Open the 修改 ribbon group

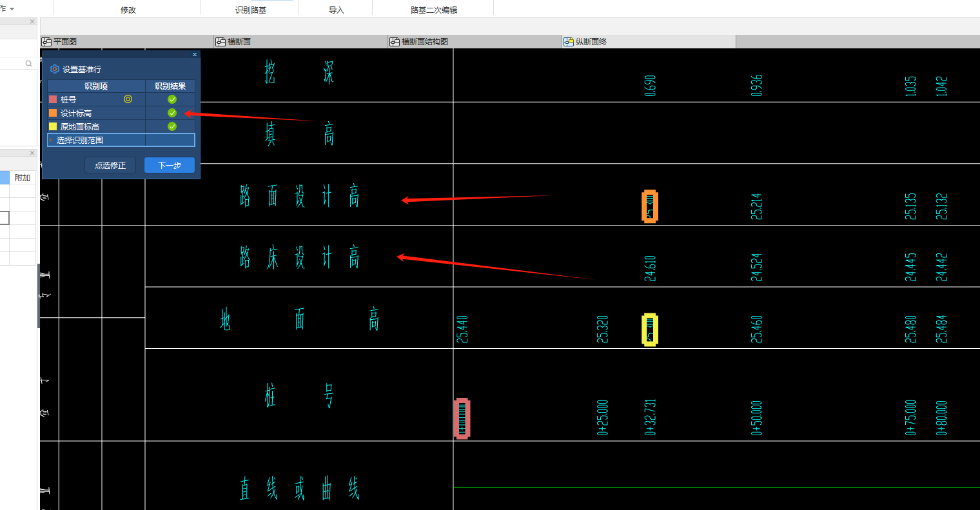pos(128,10)
